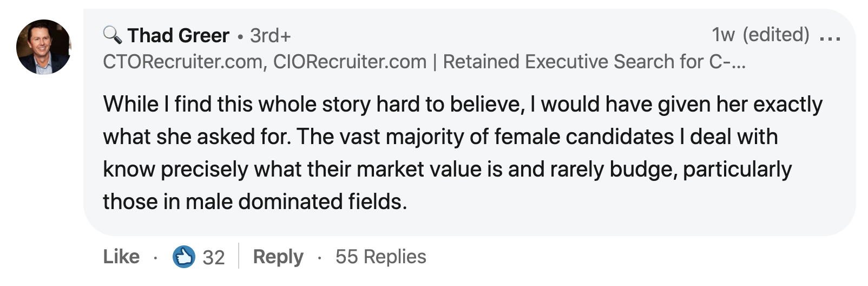Open Thad Greer's profile photo

pos(43,47)
